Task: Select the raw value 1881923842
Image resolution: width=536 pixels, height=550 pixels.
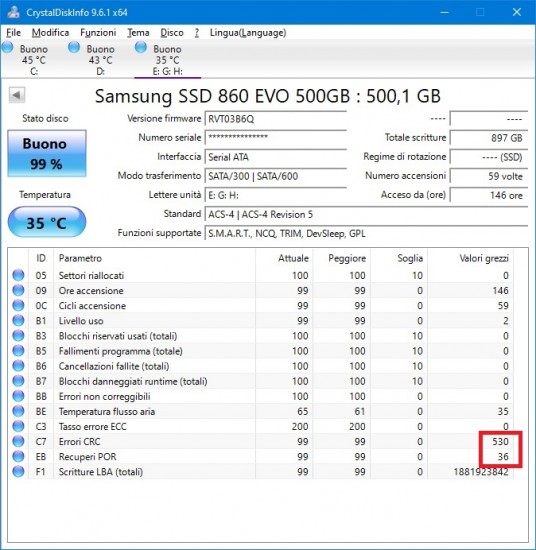Action: pyautogui.click(x=481, y=471)
